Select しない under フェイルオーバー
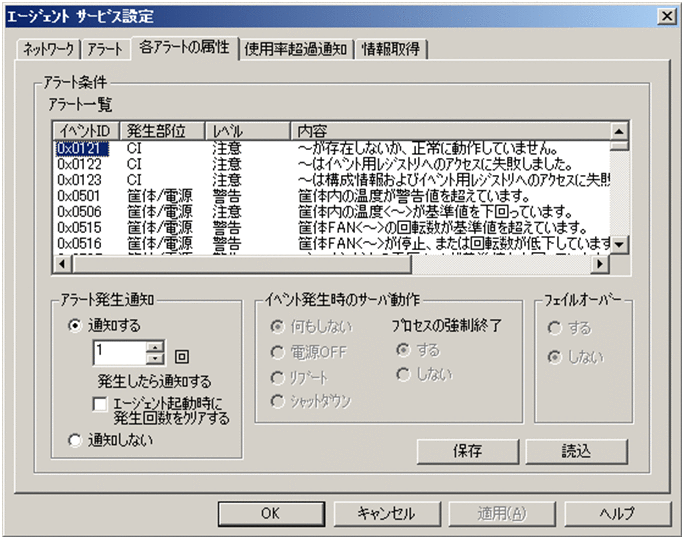Image resolution: width=685 pixels, height=540 pixels. [x=575, y=357]
